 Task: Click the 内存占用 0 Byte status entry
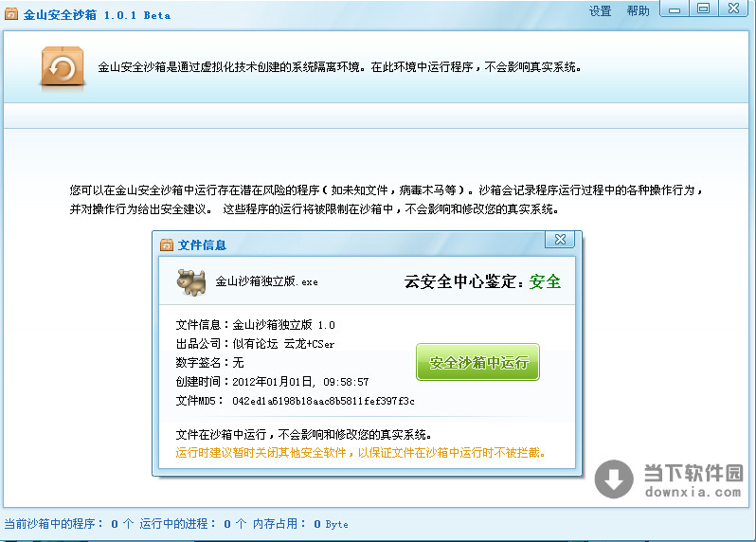tap(300, 524)
